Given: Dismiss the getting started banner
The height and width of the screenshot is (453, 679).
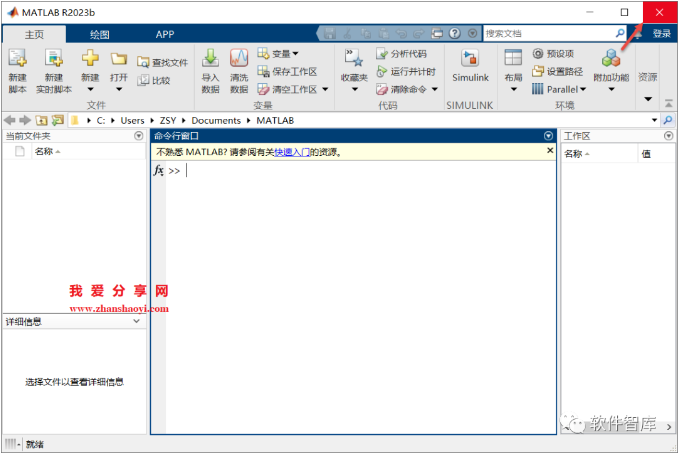Looking at the screenshot, I should coord(550,150).
